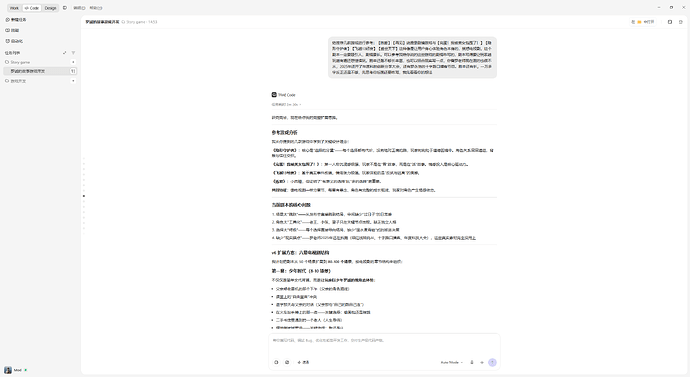Viewport: 690px width, 377px height.
Task: Click the square panel icon in header
Action: [x=670, y=22]
